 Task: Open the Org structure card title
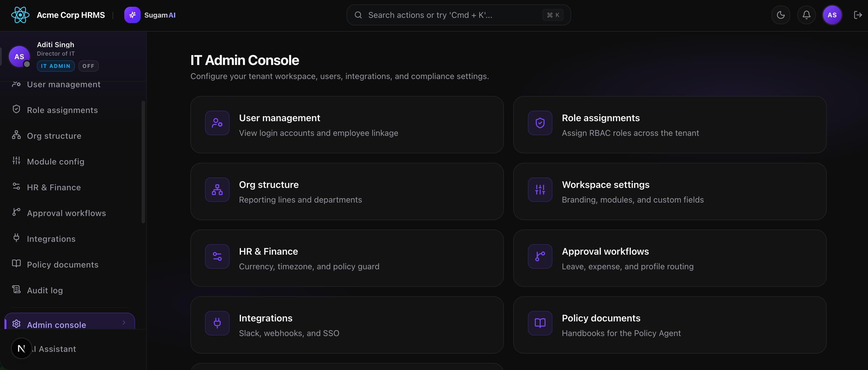[268, 185]
